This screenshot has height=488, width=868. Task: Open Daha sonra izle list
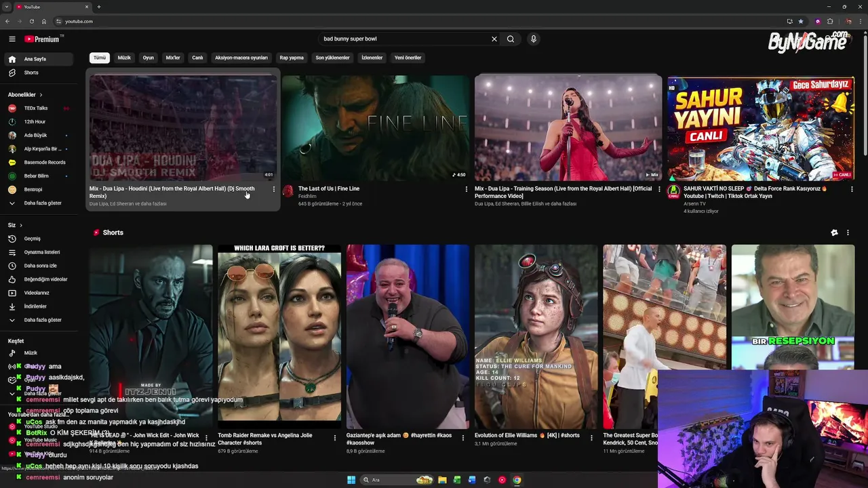coord(38,266)
